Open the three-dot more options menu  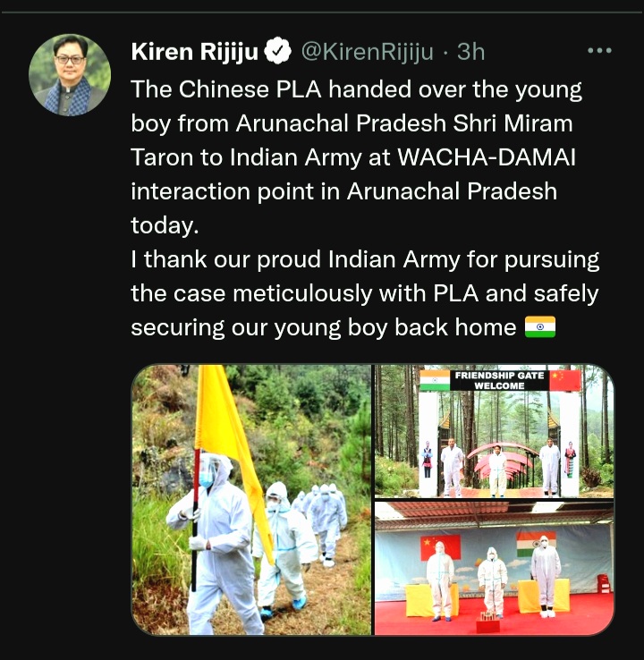tap(599, 51)
